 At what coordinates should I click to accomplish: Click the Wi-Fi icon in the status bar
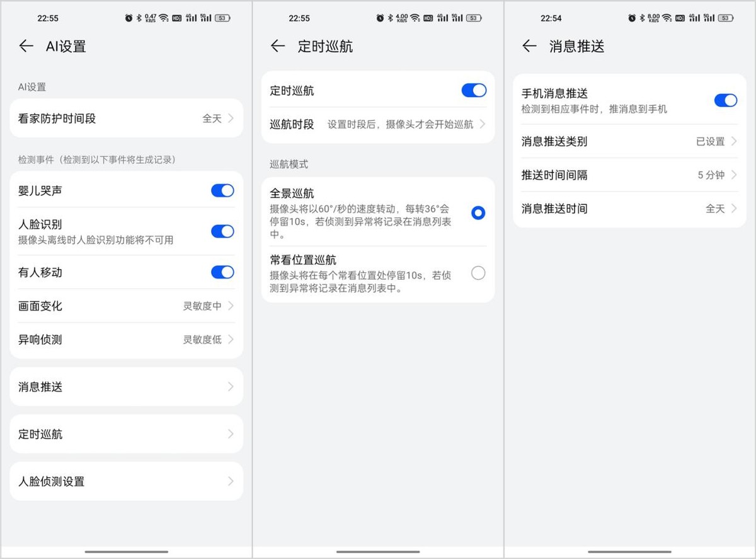[x=163, y=18]
